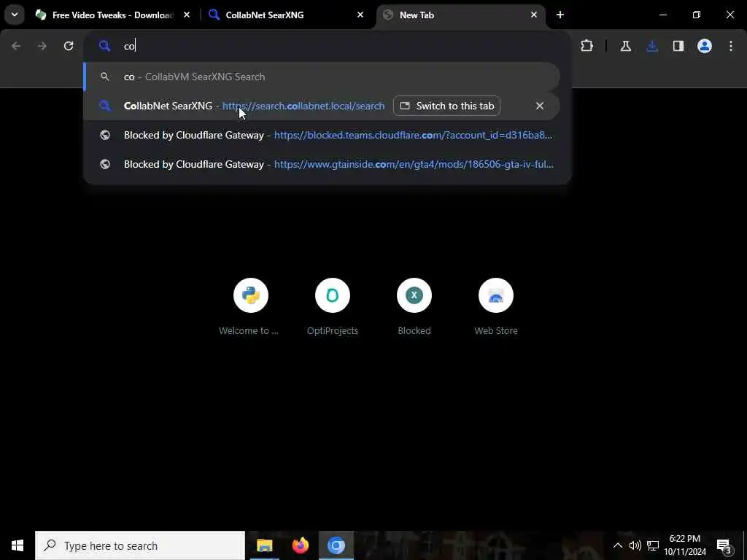Close the New Tab tab

click(533, 15)
